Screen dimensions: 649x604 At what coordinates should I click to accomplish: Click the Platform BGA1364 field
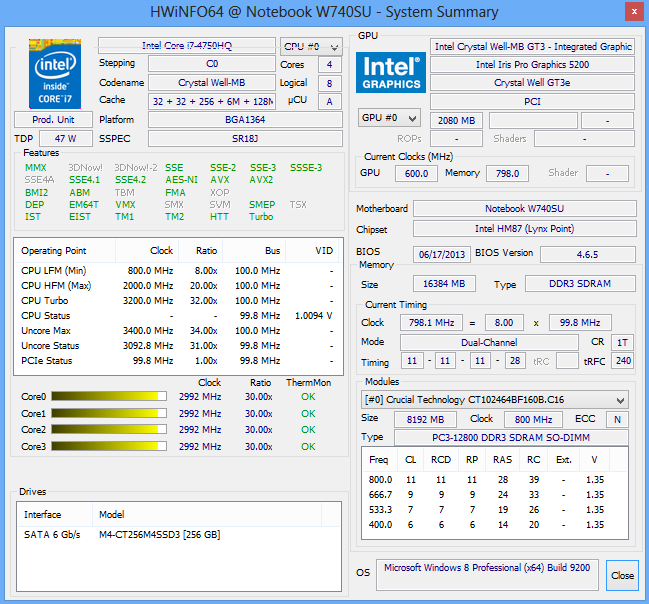pyautogui.click(x=245, y=120)
